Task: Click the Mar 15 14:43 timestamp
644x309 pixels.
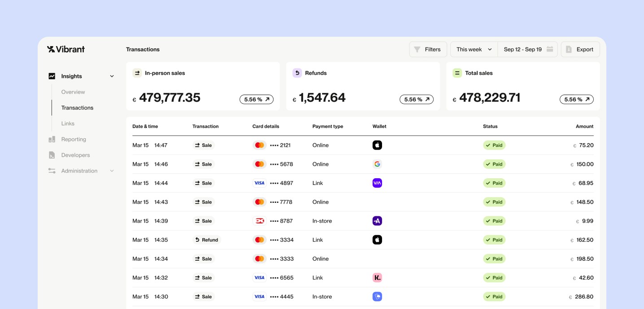Action: tap(150, 202)
